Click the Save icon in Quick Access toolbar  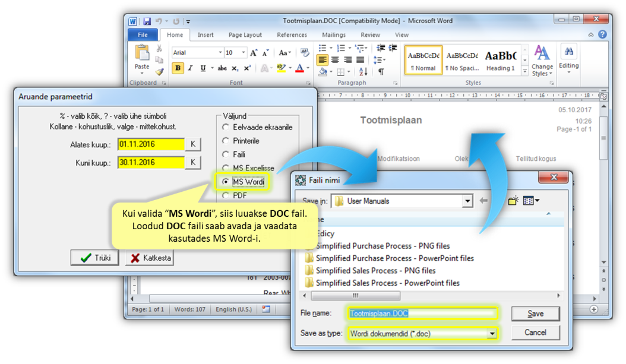click(x=147, y=21)
